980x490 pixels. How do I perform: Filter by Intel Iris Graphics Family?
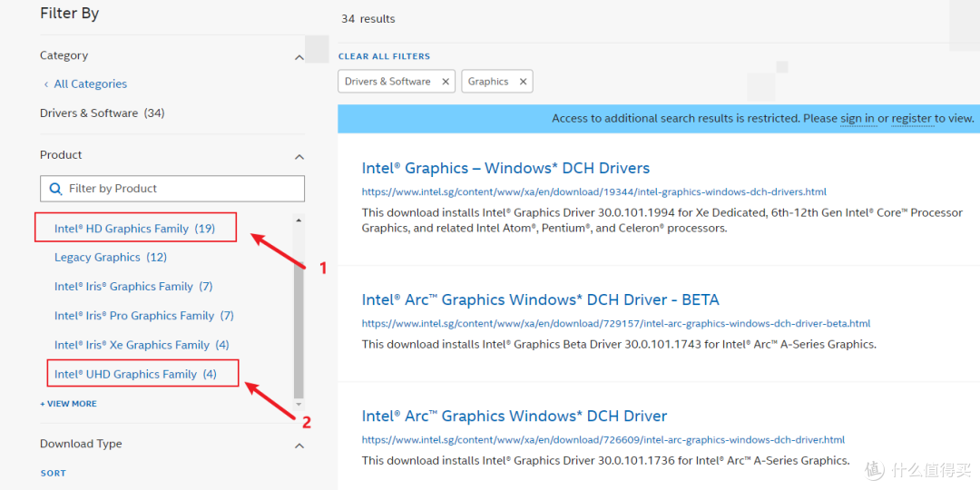[x=132, y=287]
